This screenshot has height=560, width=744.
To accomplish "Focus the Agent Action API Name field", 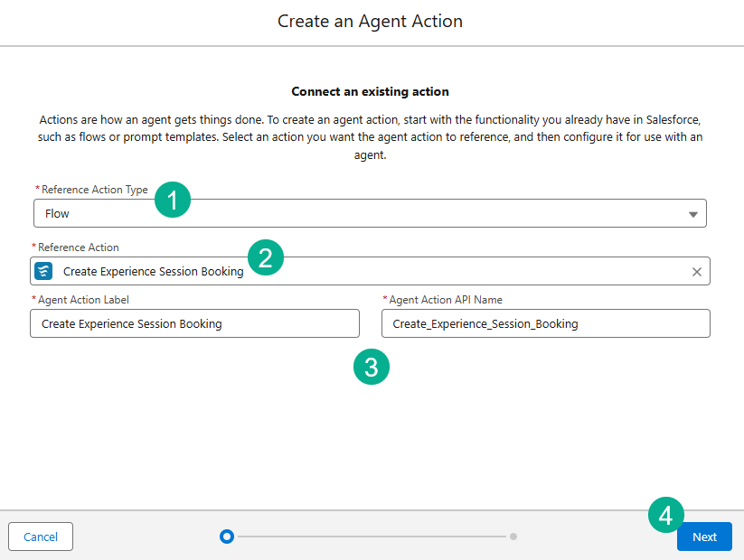I will tap(545, 323).
